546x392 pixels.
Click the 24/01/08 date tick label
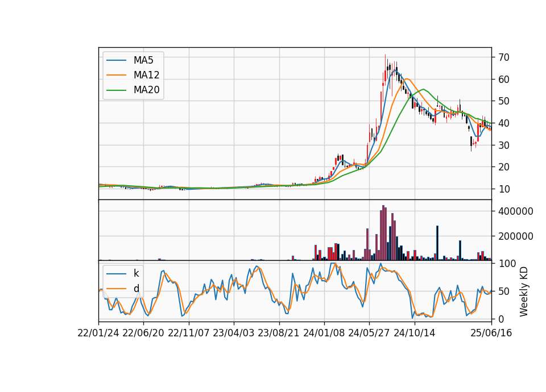click(x=324, y=333)
